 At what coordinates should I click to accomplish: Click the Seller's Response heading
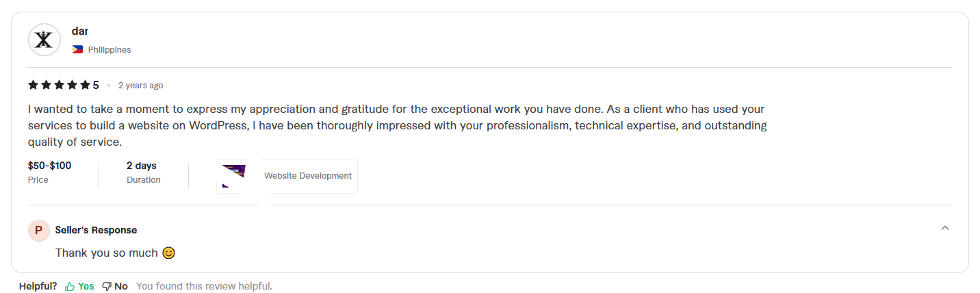point(96,230)
